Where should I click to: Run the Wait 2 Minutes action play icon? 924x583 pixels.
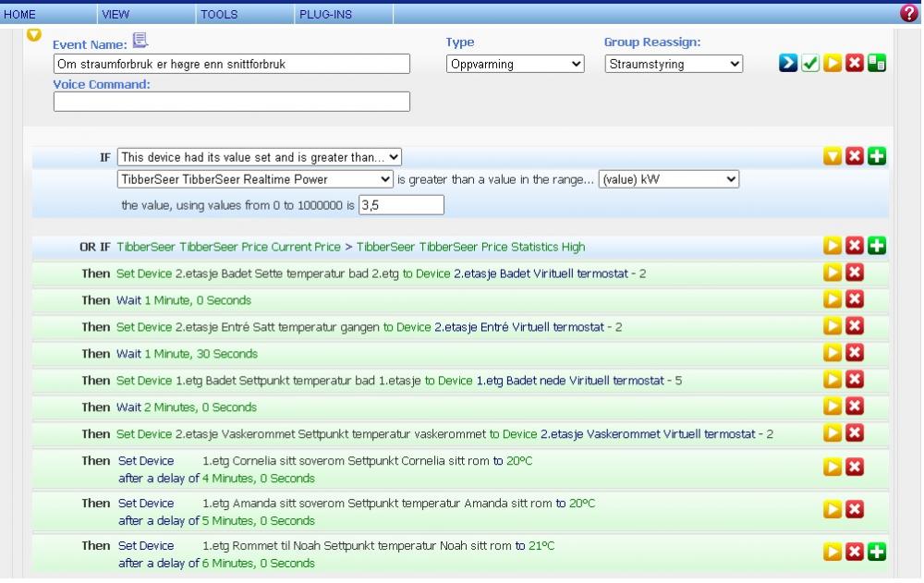(x=833, y=407)
